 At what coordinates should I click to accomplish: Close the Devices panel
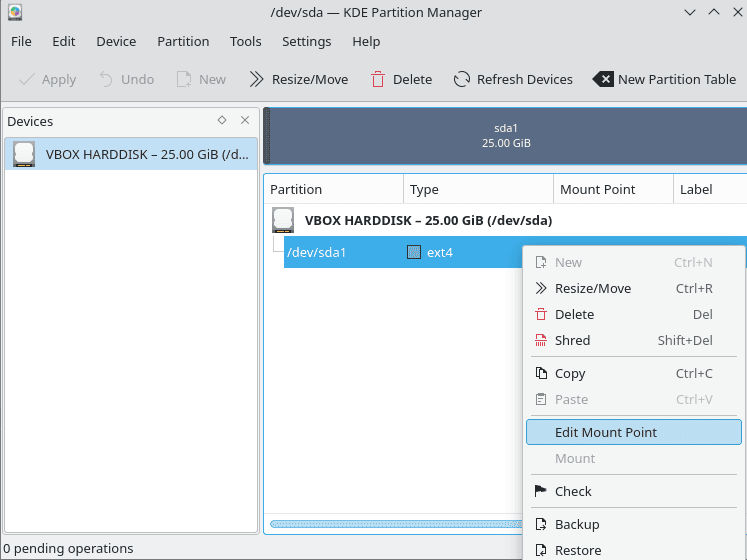click(245, 120)
